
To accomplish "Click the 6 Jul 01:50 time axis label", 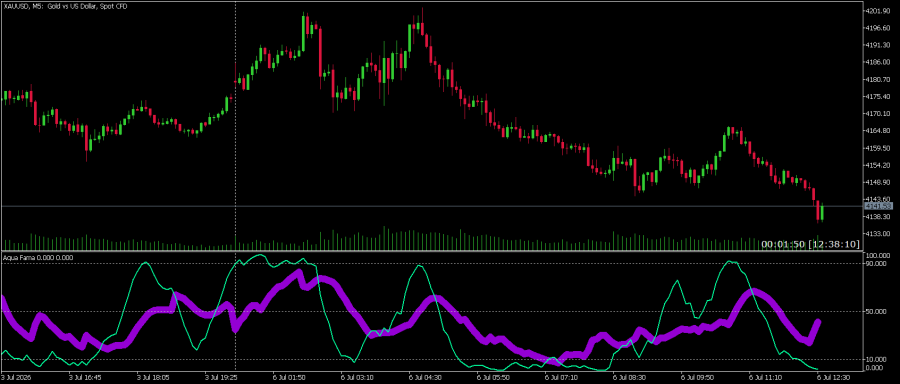I will pos(289,378).
